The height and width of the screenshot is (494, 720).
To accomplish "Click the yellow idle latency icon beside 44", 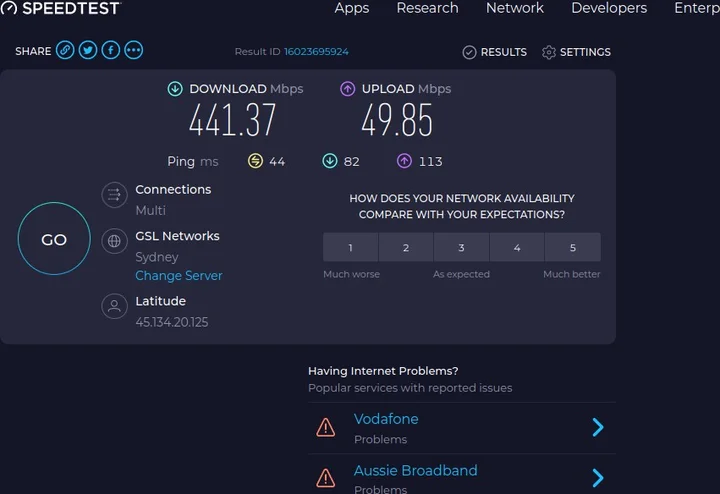I will pos(255,161).
